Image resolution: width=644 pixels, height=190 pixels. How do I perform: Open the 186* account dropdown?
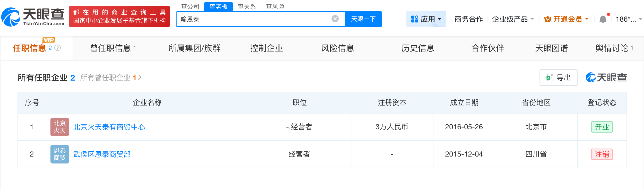628,19
